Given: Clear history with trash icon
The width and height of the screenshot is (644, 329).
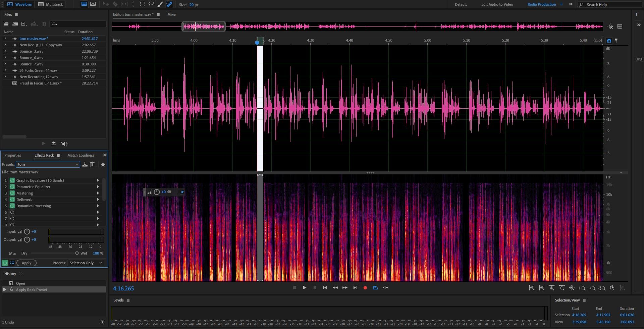Looking at the screenshot, I should click(x=102, y=322).
